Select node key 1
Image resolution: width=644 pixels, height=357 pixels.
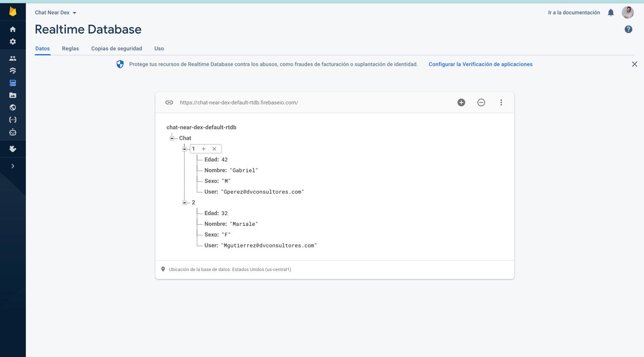(193, 149)
